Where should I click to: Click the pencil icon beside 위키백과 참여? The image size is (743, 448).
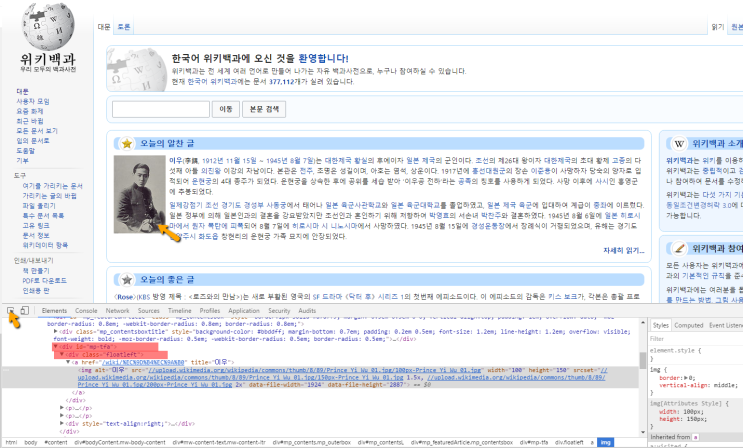tap(679, 248)
